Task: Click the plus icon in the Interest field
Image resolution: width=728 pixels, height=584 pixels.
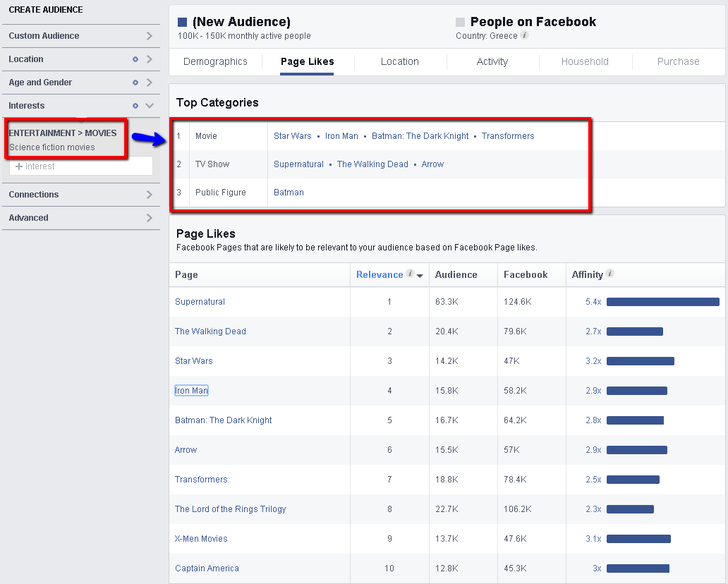Action: pyautogui.click(x=19, y=166)
